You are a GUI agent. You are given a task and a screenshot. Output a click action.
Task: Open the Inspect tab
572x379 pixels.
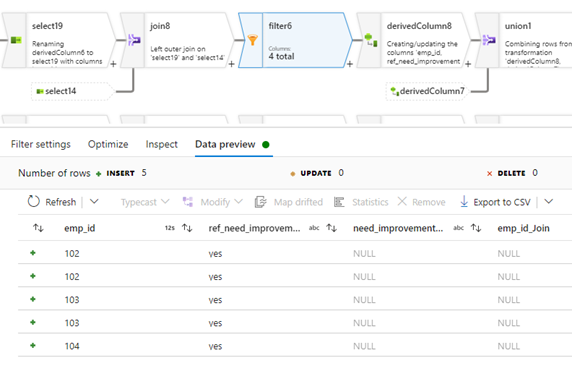pyautogui.click(x=162, y=144)
